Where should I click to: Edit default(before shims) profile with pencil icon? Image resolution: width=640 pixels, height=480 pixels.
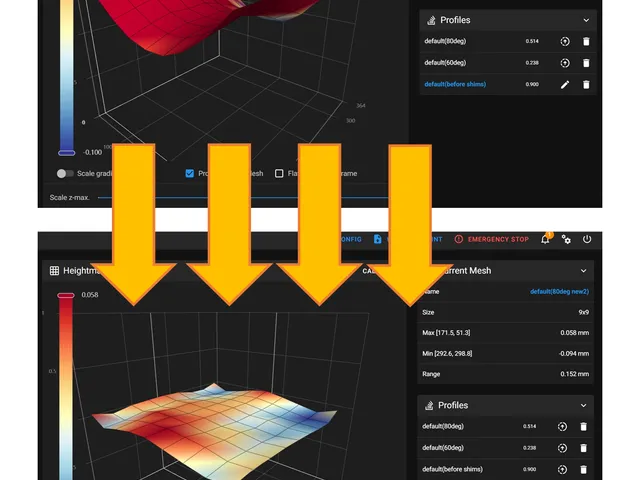[x=565, y=84]
